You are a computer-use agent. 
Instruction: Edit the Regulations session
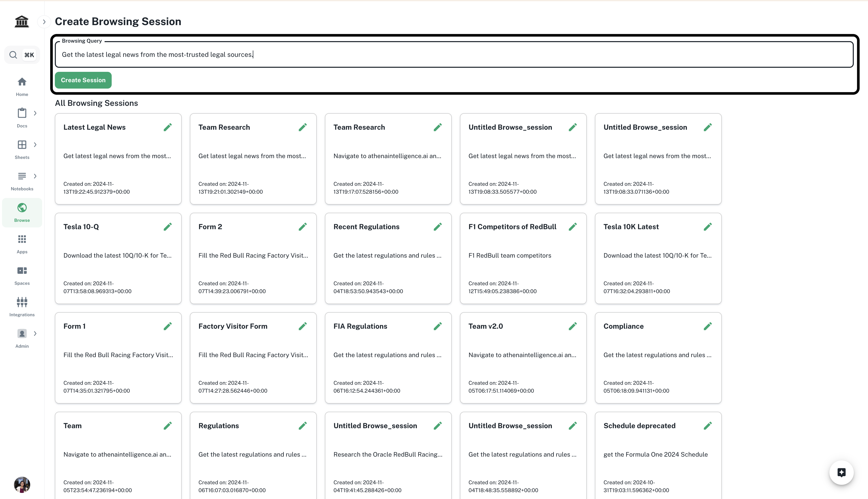[303, 426]
